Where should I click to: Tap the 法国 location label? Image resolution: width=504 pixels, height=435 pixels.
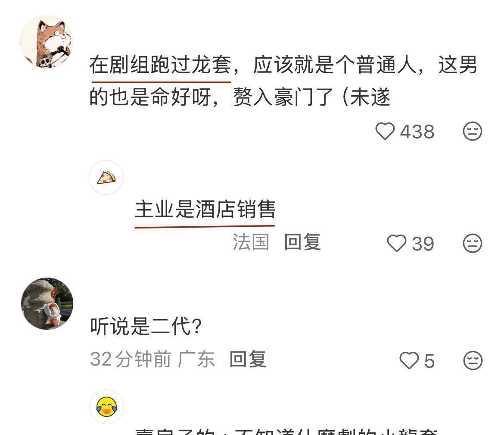pyautogui.click(x=251, y=241)
